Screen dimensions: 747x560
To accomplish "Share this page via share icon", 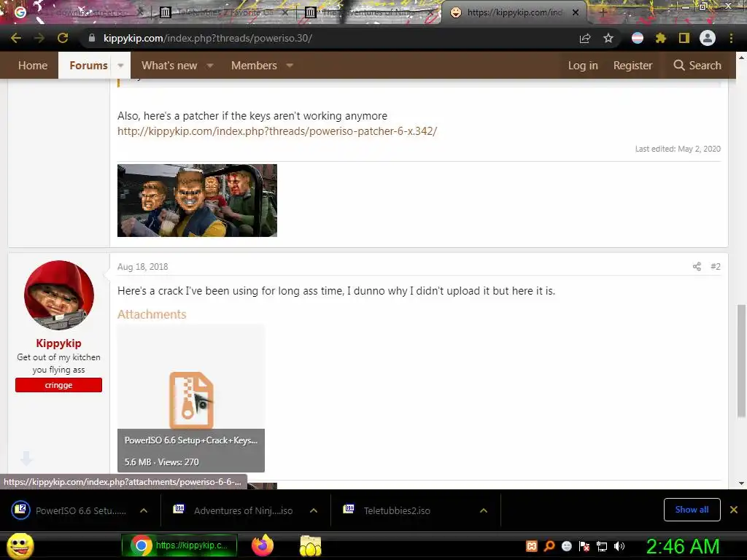I will (x=585, y=38).
